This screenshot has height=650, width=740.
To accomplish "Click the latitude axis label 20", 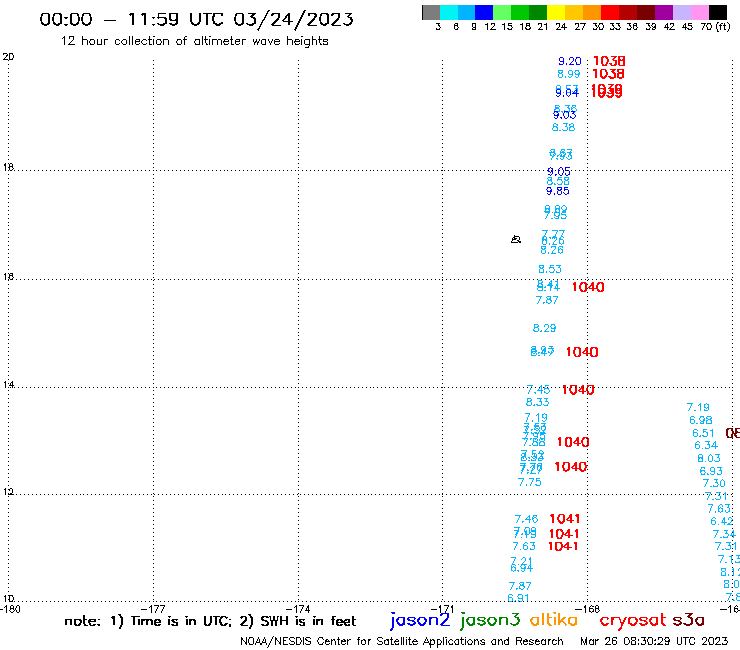I will (8, 57).
